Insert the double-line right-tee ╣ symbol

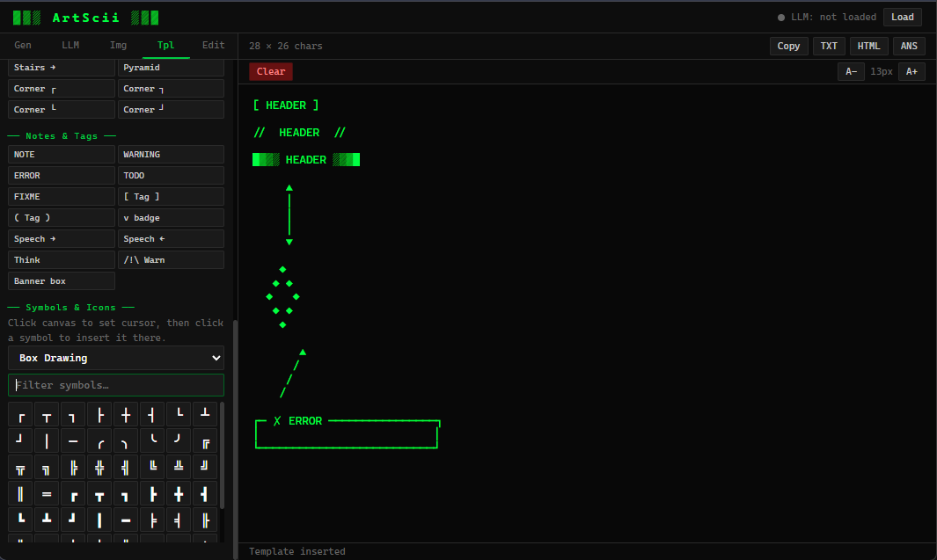click(126, 467)
